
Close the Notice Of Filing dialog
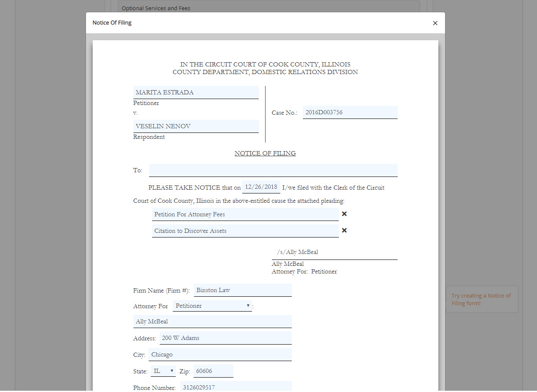point(435,23)
